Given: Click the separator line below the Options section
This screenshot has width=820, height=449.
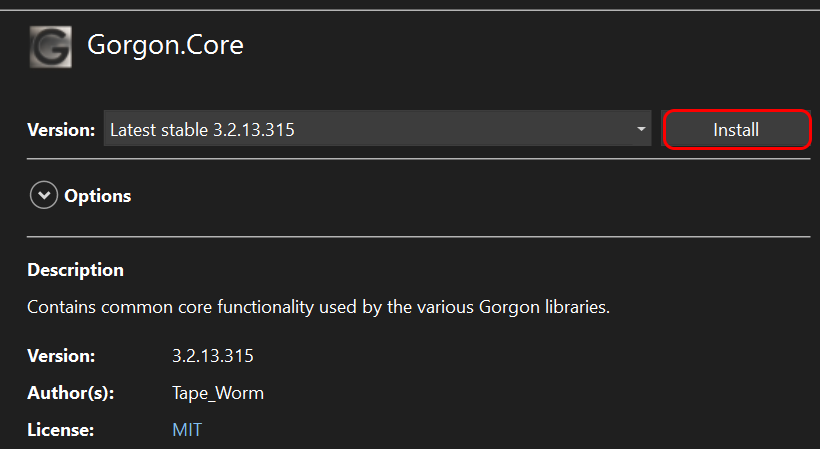Looking at the screenshot, I should click(x=418, y=237).
